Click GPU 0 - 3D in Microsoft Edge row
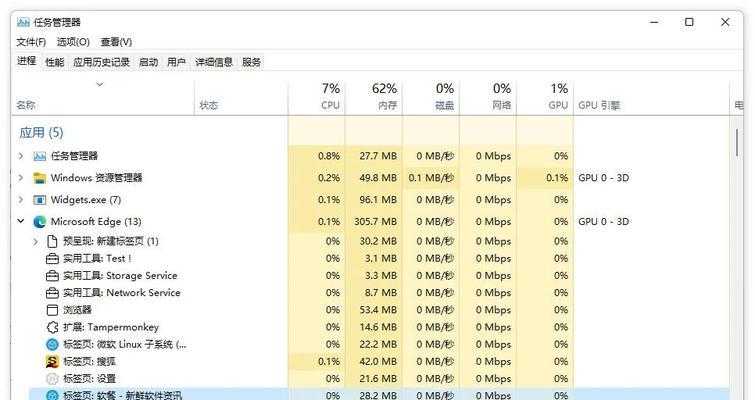 coord(603,222)
